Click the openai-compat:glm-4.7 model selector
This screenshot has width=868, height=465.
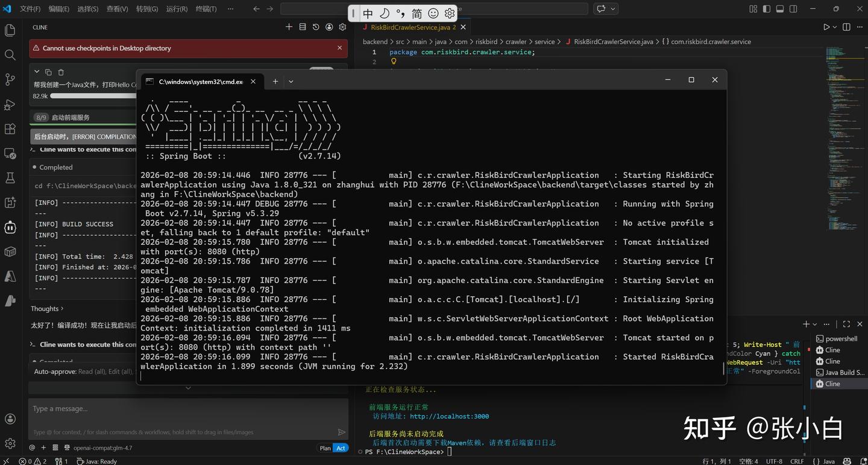click(102, 448)
